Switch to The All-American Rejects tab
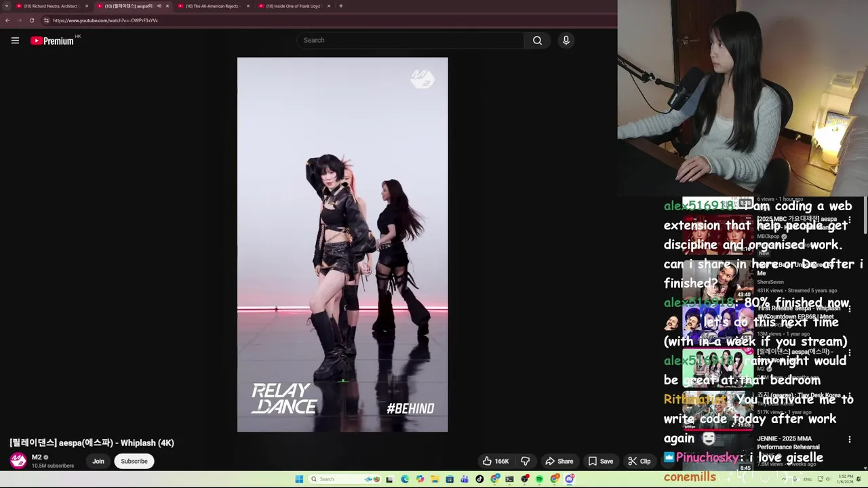The image size is (868, 488). tap(212, 6)
